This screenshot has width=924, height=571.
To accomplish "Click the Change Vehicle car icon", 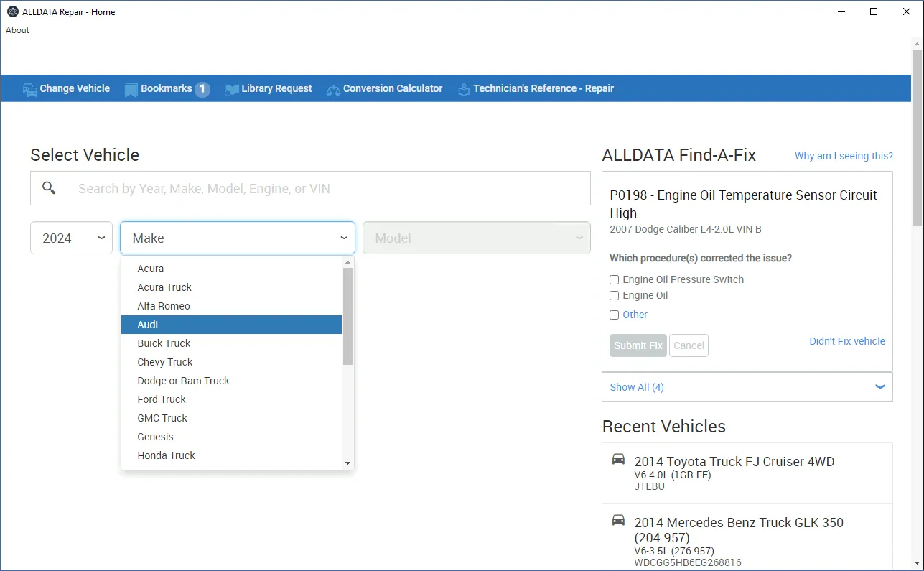I will tap(29, 90).
